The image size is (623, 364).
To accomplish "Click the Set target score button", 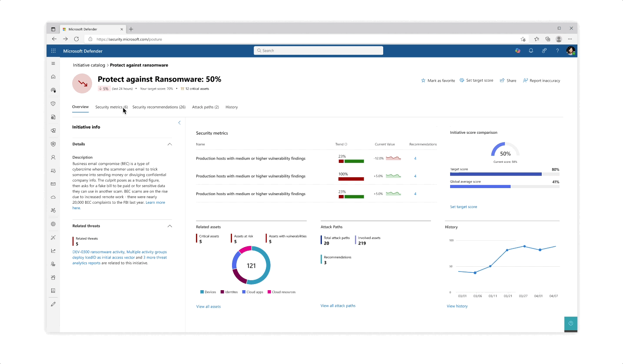I will coord(476,80).
